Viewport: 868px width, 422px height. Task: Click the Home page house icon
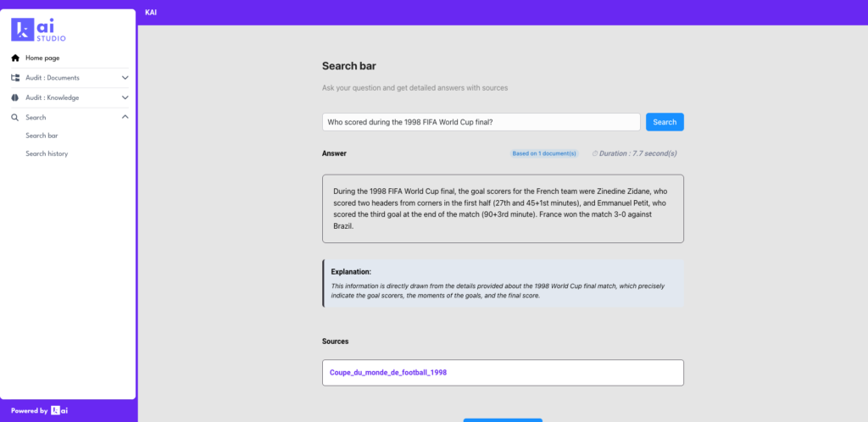15,58
